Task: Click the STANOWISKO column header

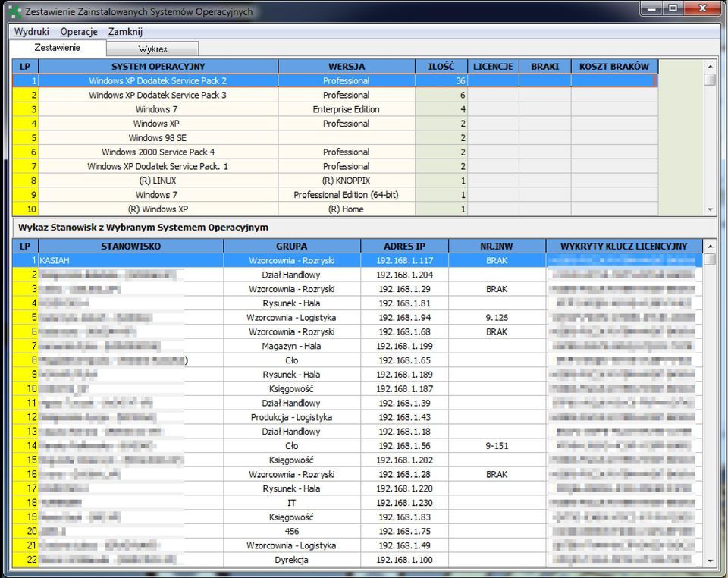Action: pos(131,246)
